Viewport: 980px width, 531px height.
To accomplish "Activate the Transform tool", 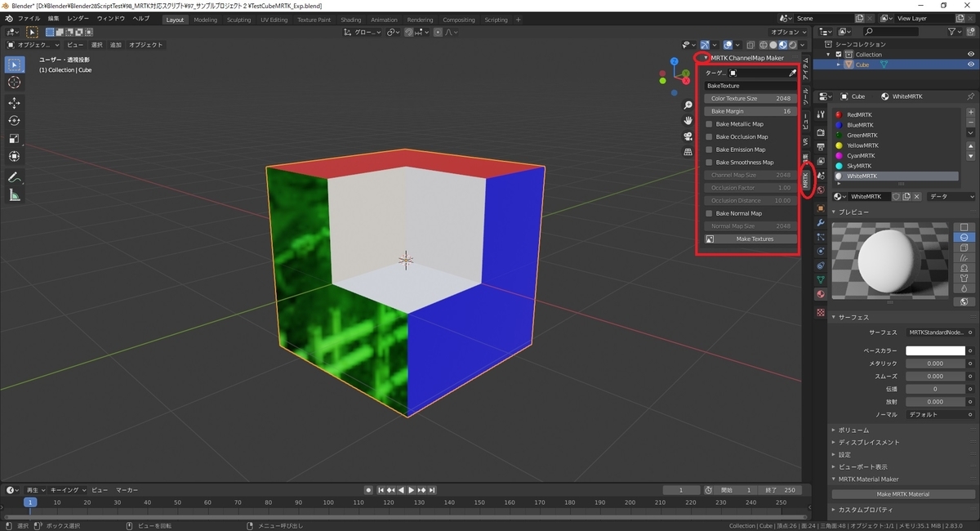I will pos(15,157).
